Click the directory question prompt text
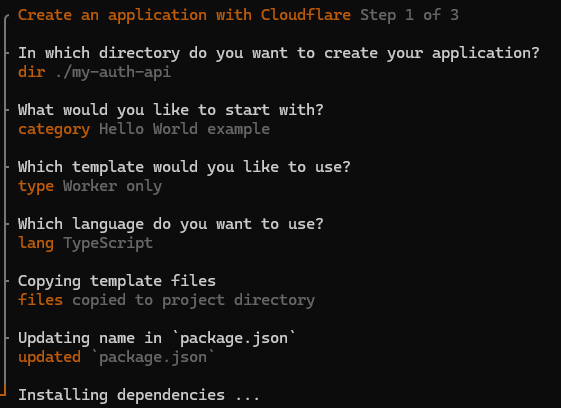 coord(279,53)
